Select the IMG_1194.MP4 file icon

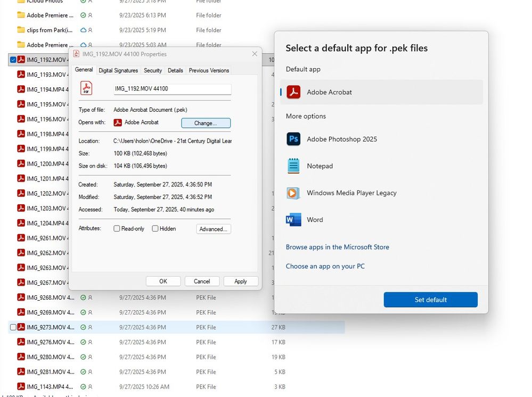21,89
